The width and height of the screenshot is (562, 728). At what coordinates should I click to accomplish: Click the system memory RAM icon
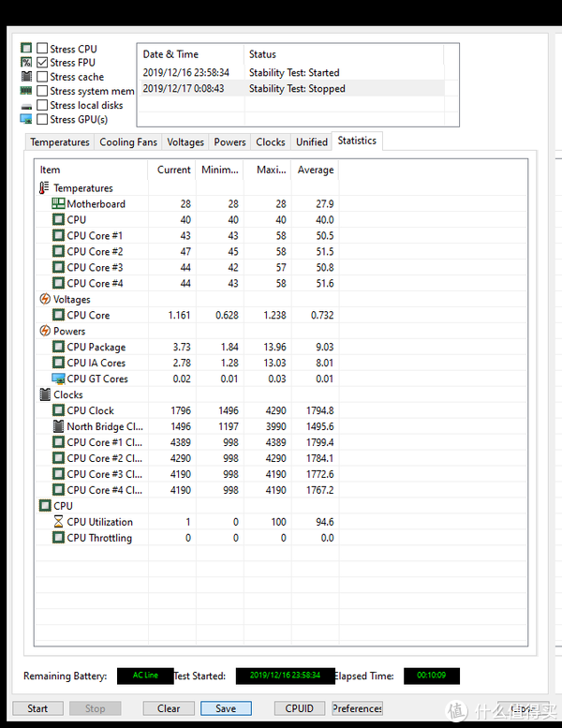[26, 91]
